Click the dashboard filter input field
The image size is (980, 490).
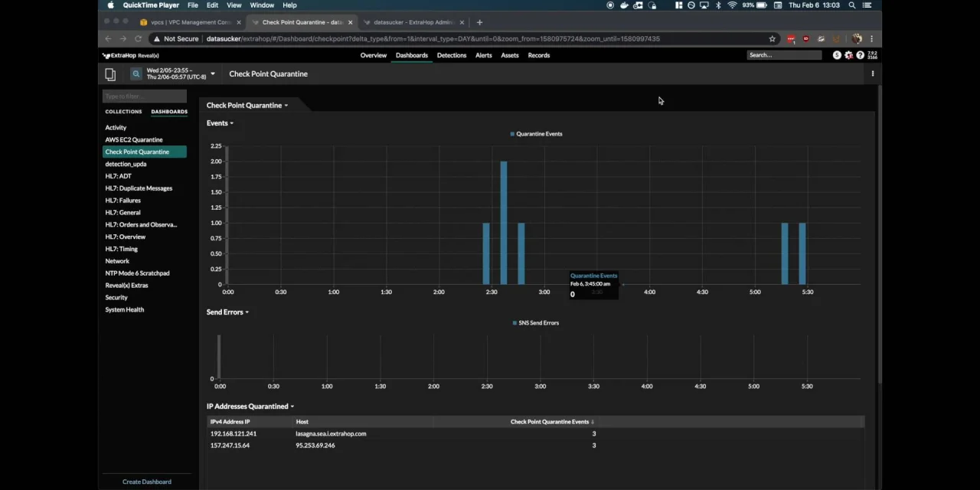click(145, 96)
